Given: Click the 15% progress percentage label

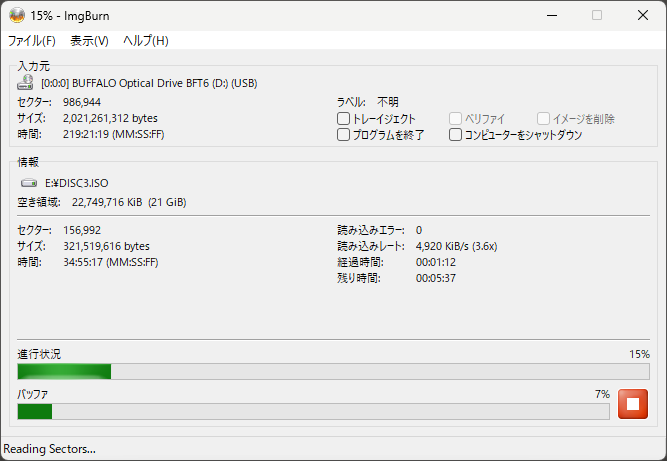Looking at the screenshot, I should pyautogui.click(x=639, y=354).
